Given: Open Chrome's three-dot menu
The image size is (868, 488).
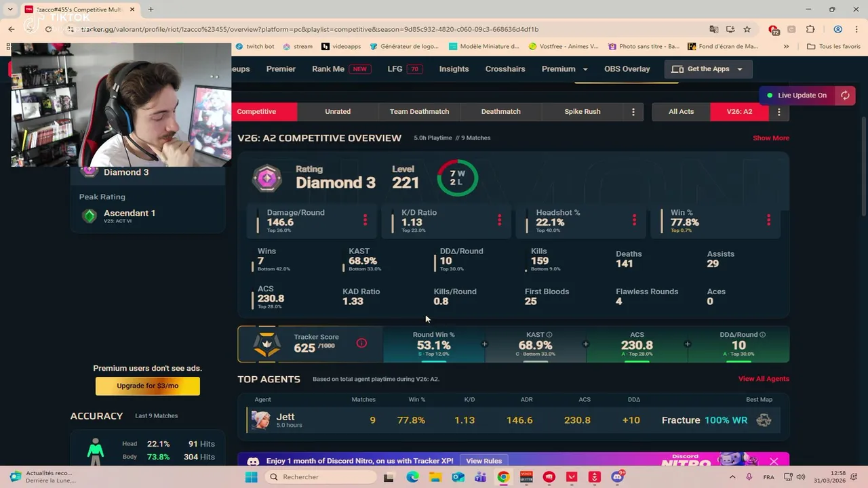Looking at the screenshot, I should pos(856,29).
